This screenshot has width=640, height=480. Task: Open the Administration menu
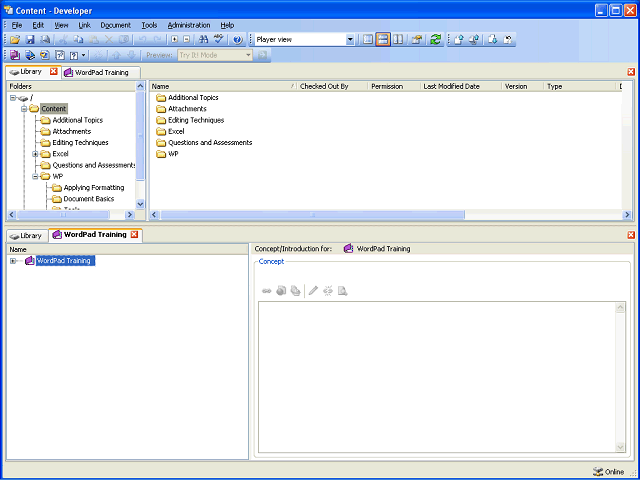pyautogui.click(x=189, y=25)
